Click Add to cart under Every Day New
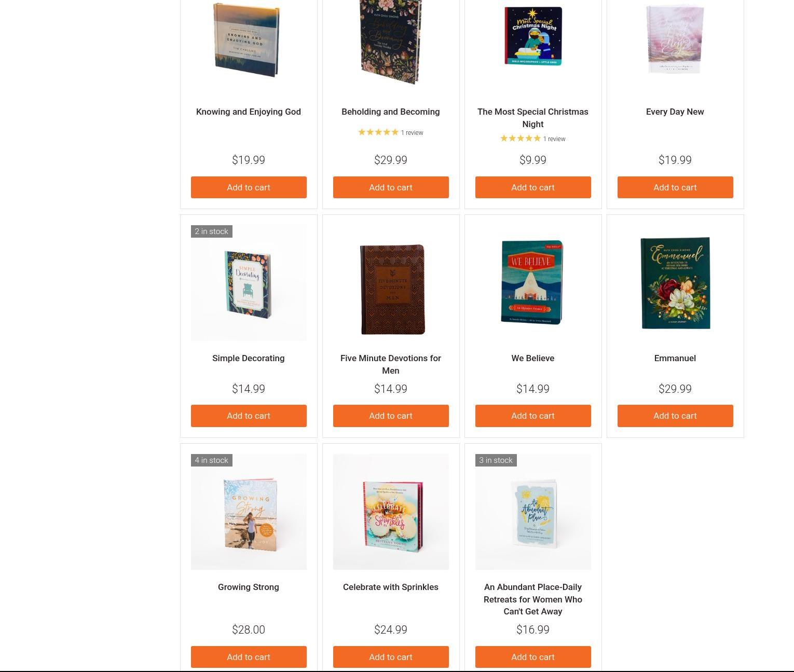 click(x=675, y=187)
